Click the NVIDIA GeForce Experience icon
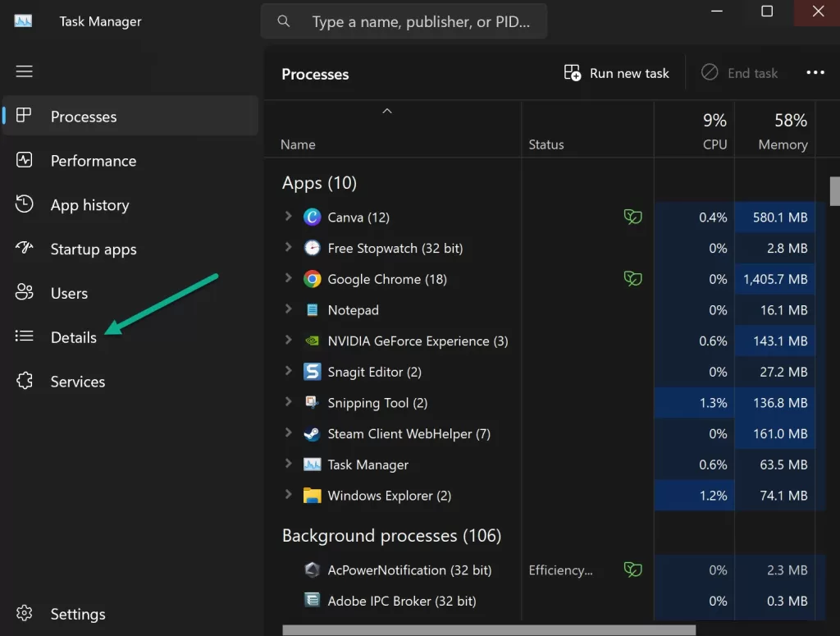 coord(313,341)
